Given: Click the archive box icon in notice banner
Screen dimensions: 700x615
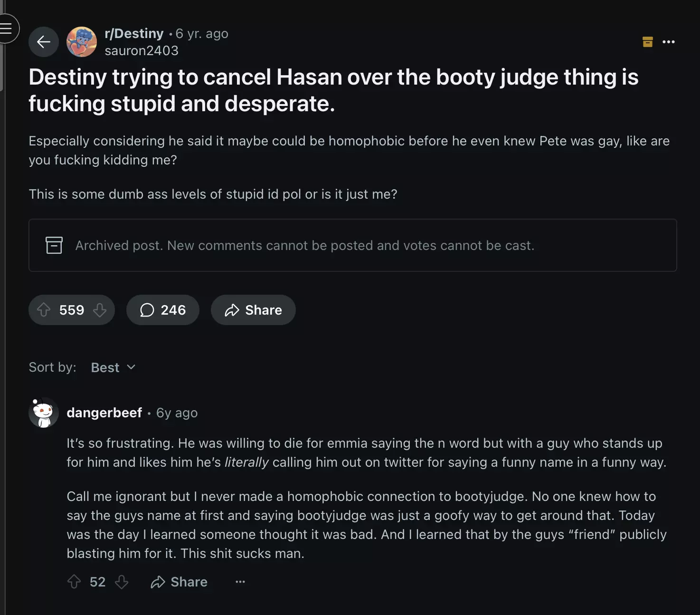Looking at the screenshot, I should pos(54,245).
